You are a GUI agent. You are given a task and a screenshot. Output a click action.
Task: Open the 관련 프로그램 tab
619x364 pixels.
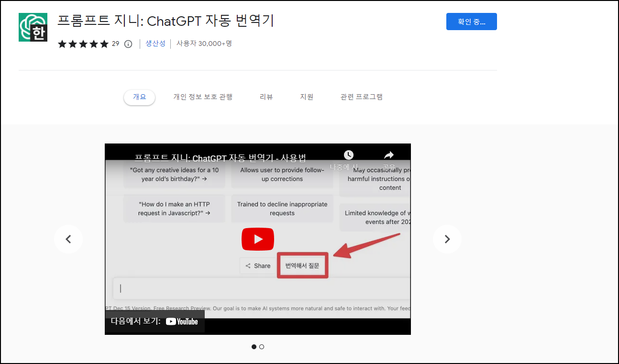pyautogui.click(x=362, y=97)
